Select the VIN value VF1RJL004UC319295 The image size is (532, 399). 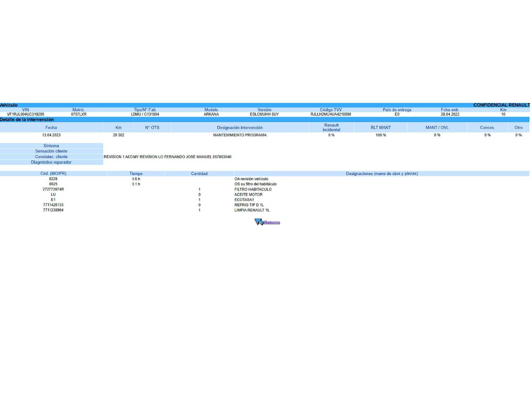tap(25, 115)
